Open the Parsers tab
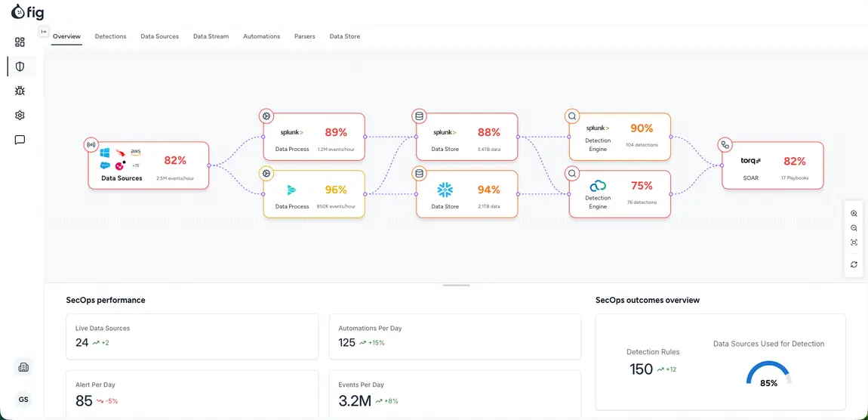This screenshot has width=868, height=420. 305,36
